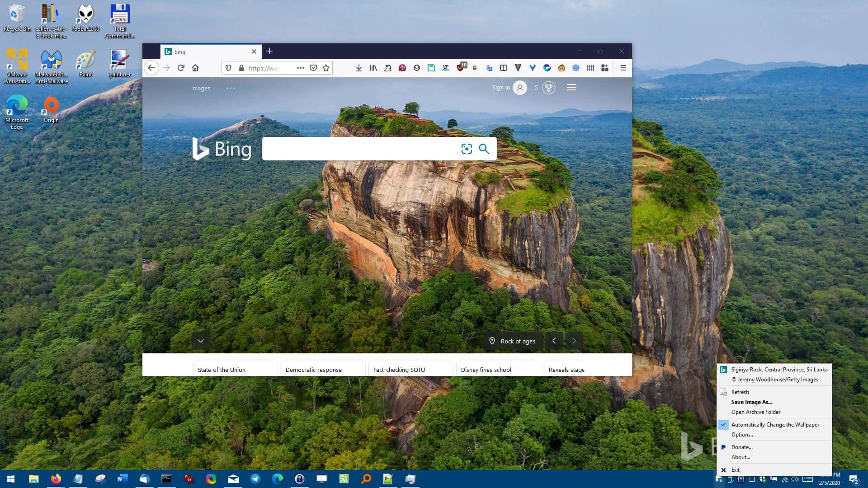Click the Images tab on Bing homepage

200,88
